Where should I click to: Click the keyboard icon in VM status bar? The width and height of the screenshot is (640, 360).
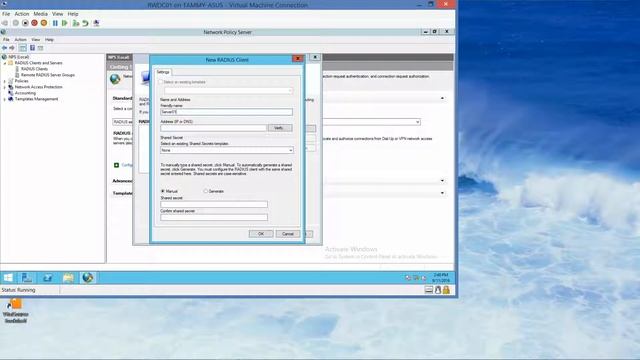pyautogui.click(x=429, y=290)
